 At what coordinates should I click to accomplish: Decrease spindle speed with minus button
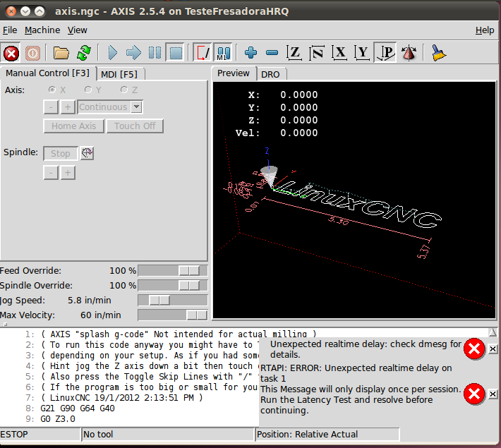point(51,173)
